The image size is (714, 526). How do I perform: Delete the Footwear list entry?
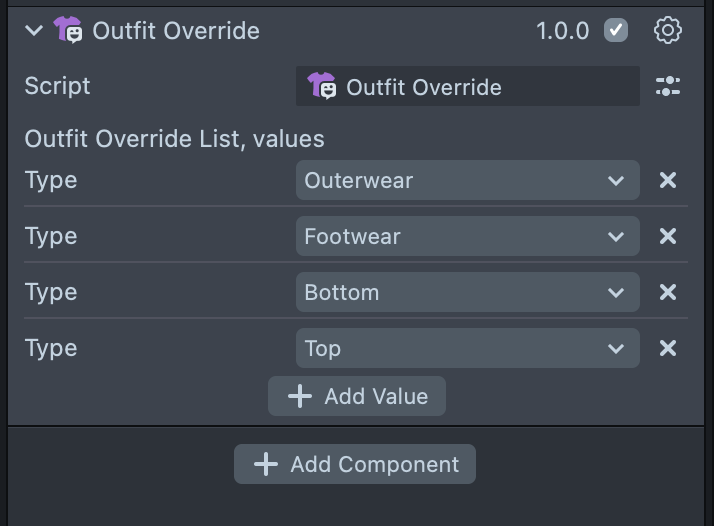pos(668,236)
